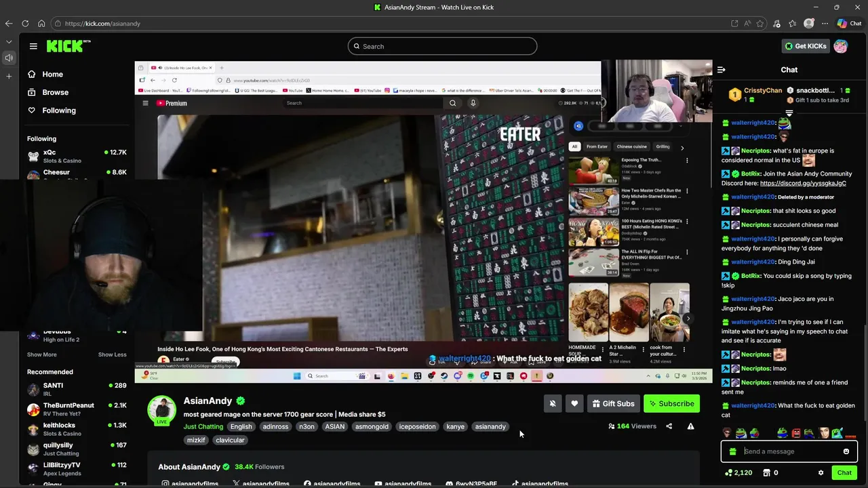Click 38.4K Followers text
Screen dimensions: 868x488
(259, 467)
